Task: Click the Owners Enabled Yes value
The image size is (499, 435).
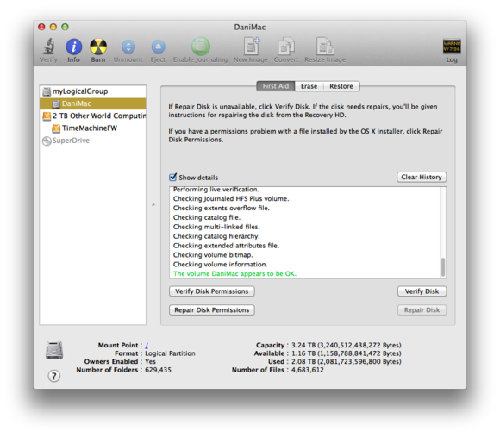Action: 150,362
